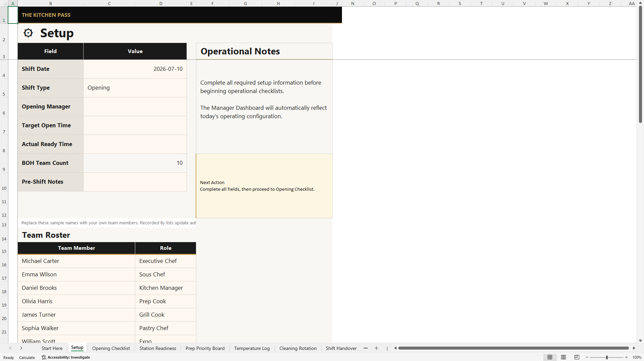Select the Pre-Shift Notes value cell
This screenshot has width=644, height=361.
click(135, 182)
